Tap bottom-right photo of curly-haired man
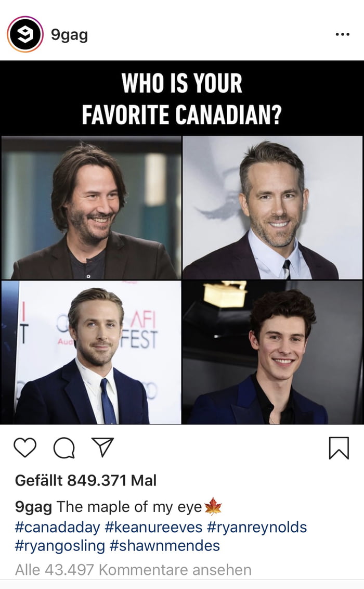 point(272,352)
